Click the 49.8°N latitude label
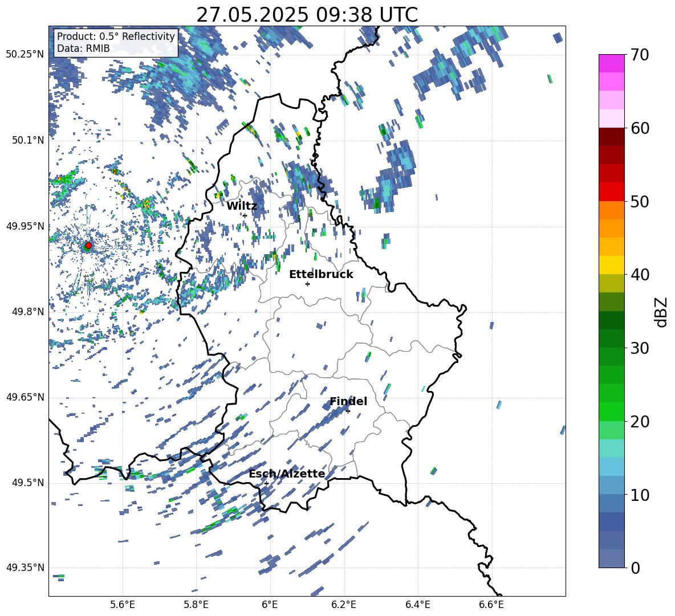This screenshot has width=675, height=616. point(28,312)
